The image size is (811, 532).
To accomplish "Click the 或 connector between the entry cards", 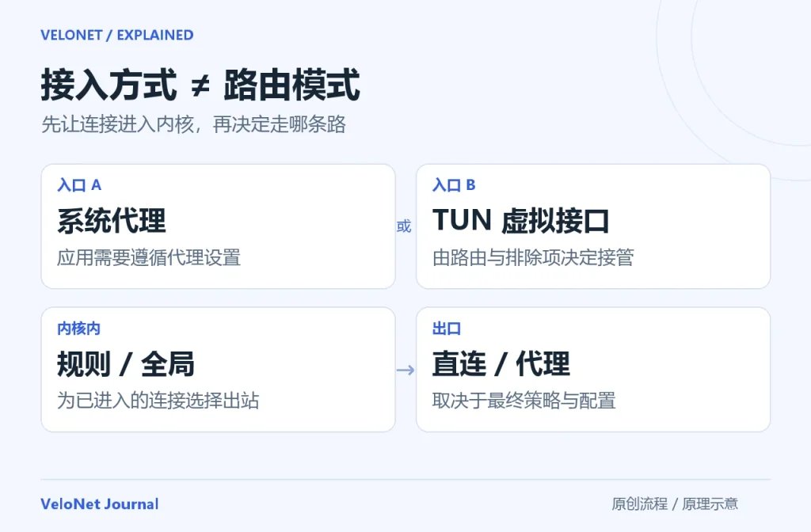I will tap(404, 226).
